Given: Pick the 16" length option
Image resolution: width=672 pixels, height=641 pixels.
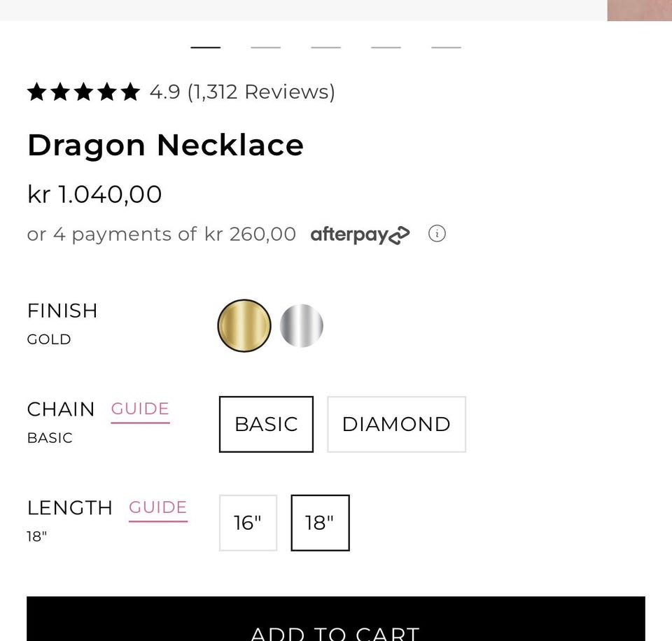Looking at the screenshot, I should click(x=248, y=523).
